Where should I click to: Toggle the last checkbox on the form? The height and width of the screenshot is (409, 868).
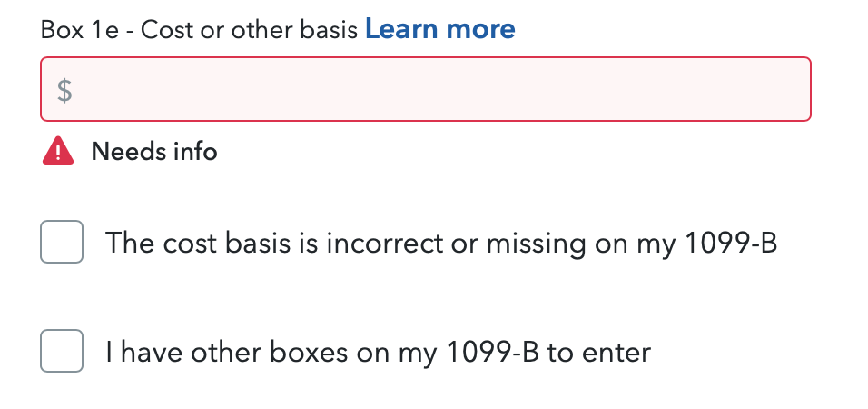tap(62, 351)
